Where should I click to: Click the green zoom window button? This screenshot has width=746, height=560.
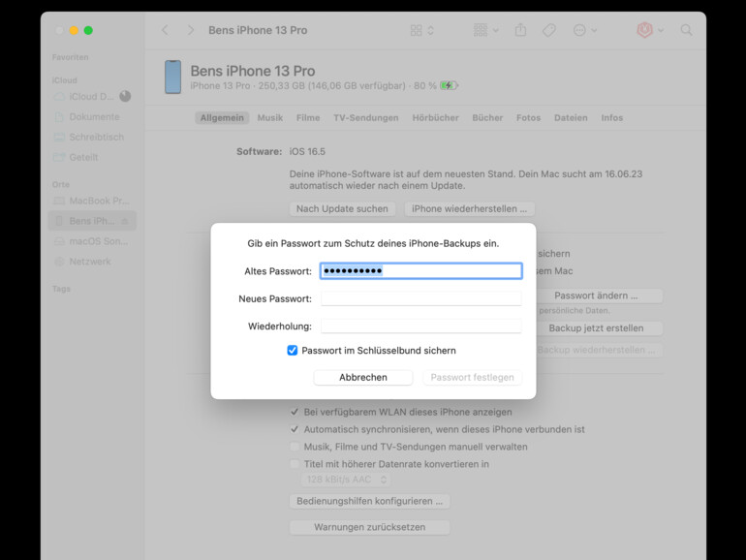88,30
